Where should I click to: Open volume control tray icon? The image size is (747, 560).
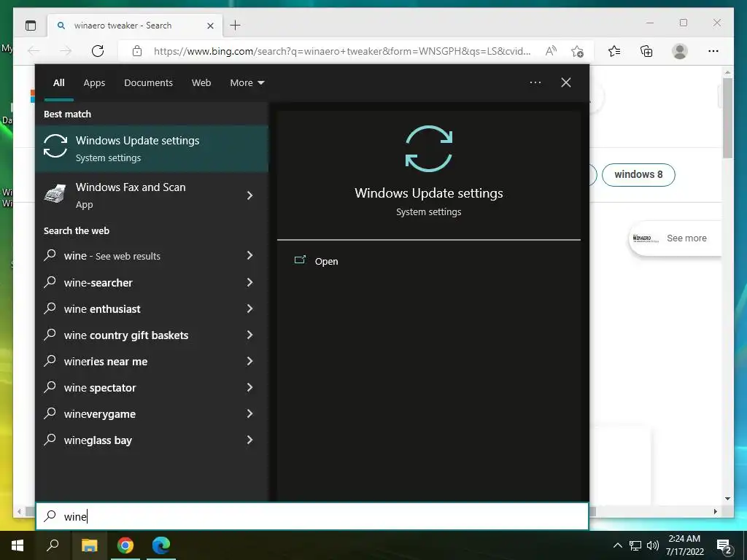click(653, 545)
